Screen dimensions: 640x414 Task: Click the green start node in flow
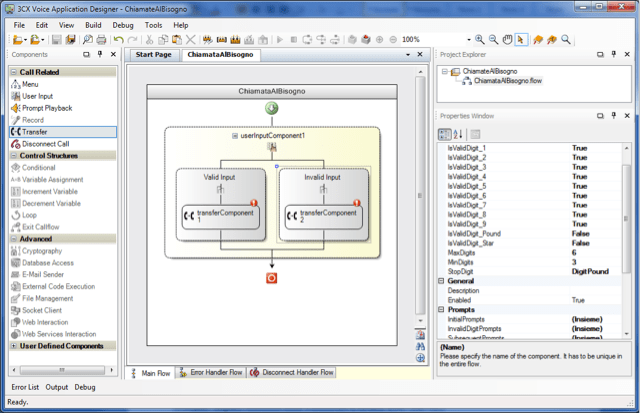pyautogui.click(x=272, y=108)
